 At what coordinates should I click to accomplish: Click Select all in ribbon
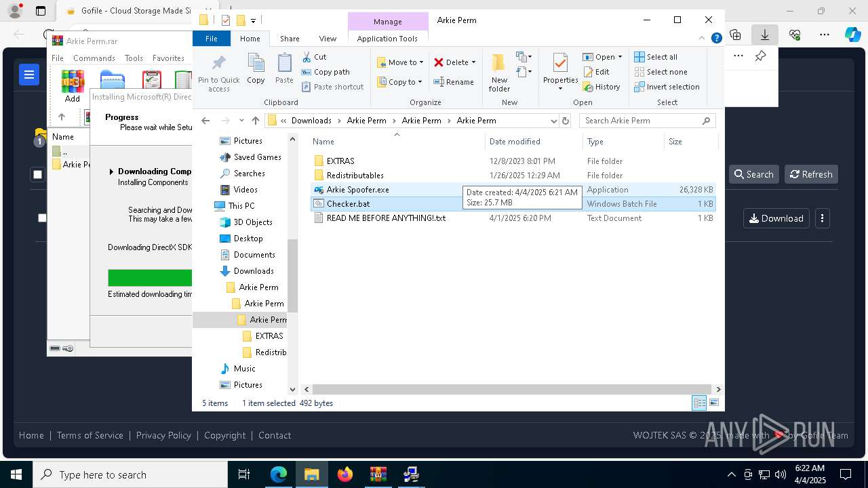pyautogui.click(x=656, y=57)
